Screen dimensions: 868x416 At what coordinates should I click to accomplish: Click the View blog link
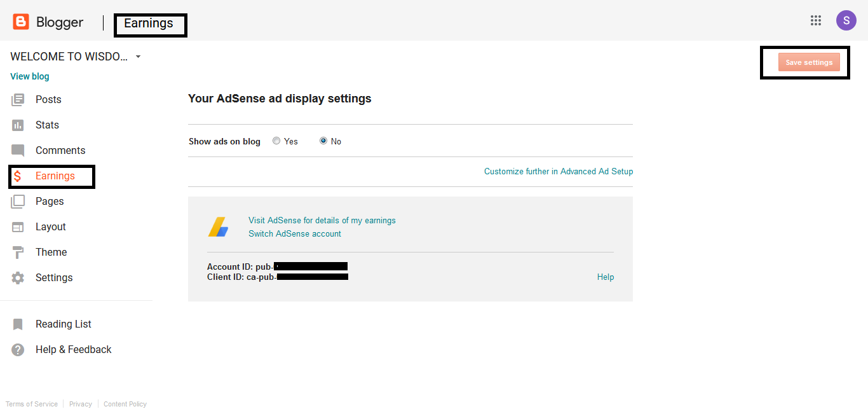[30, 76]
